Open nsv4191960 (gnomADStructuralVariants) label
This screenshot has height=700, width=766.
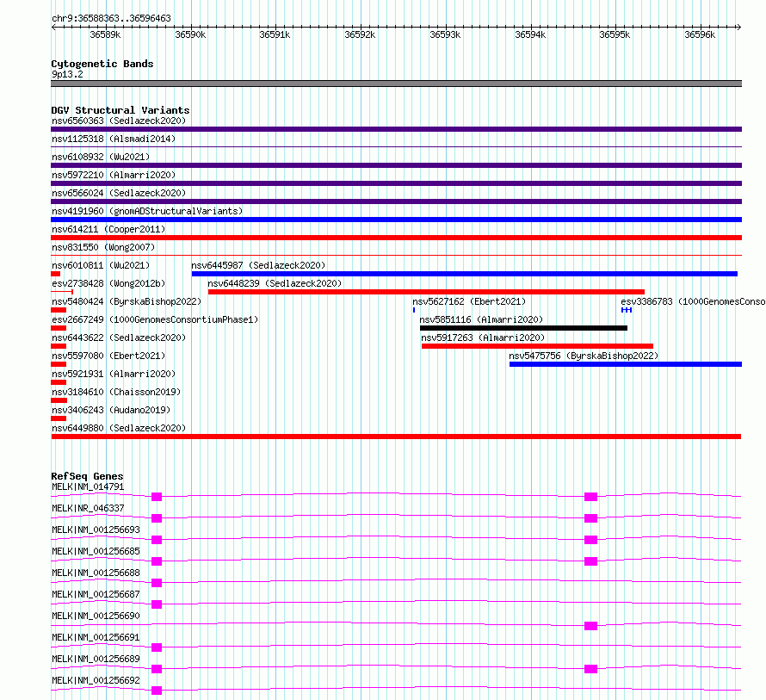147,211
